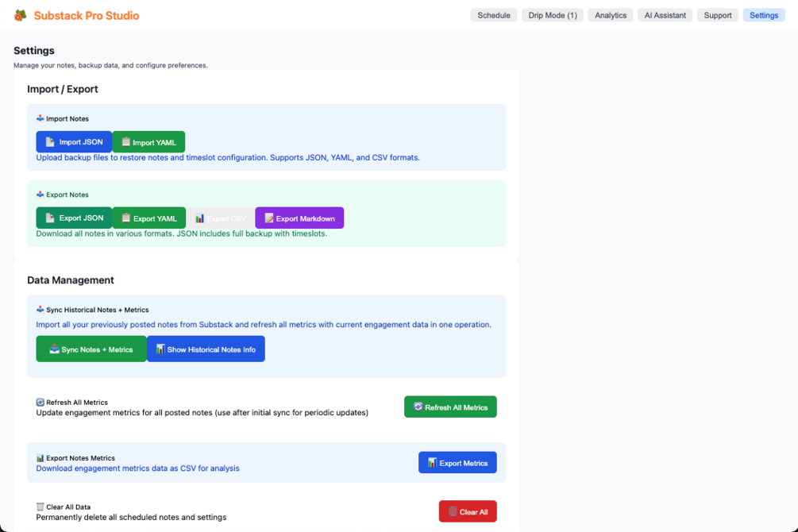This screenshot has height=532, width=798.
Task: Click the red Clear All button
Action: (x=468, y=511)
